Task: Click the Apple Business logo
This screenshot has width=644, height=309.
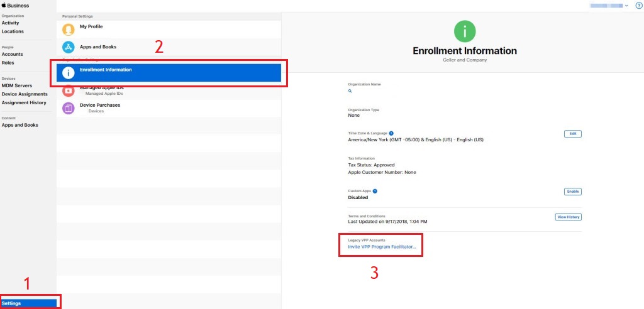Action: pyautogui.click(x=15, y=6)
